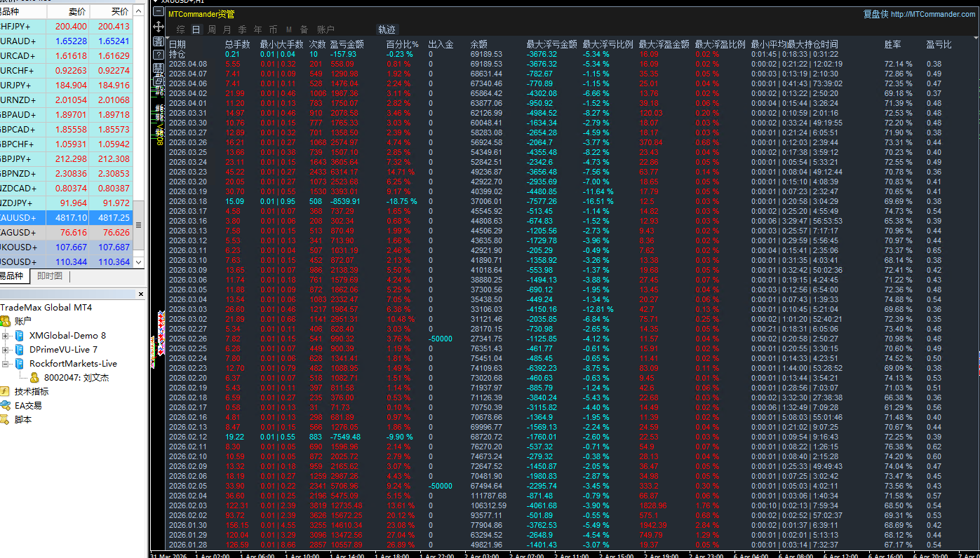Collapse the RockfortMarkets-Live tree node
Image resolution: width=980 pixels, height=558 pixels.
6,364
